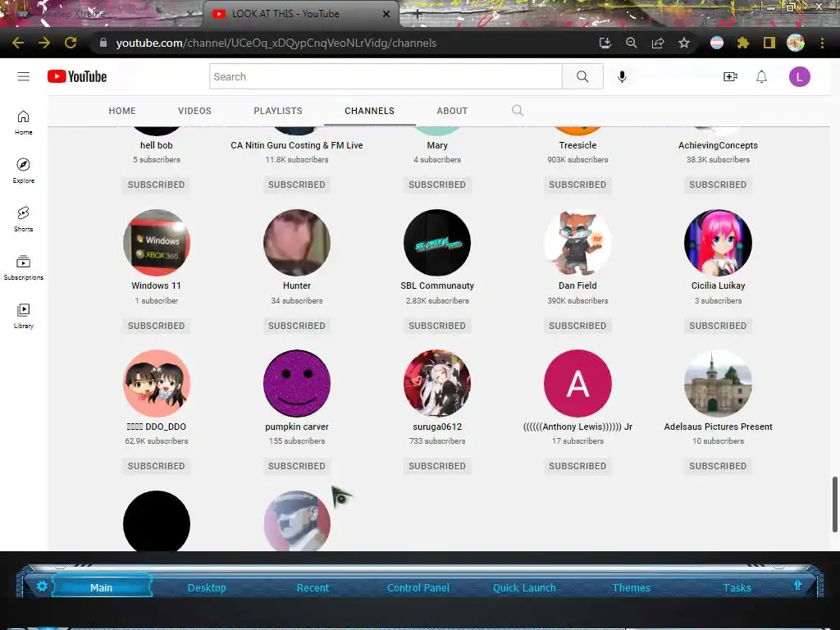
Task: Open the notifications bell
Action: [x=761, y=76]
